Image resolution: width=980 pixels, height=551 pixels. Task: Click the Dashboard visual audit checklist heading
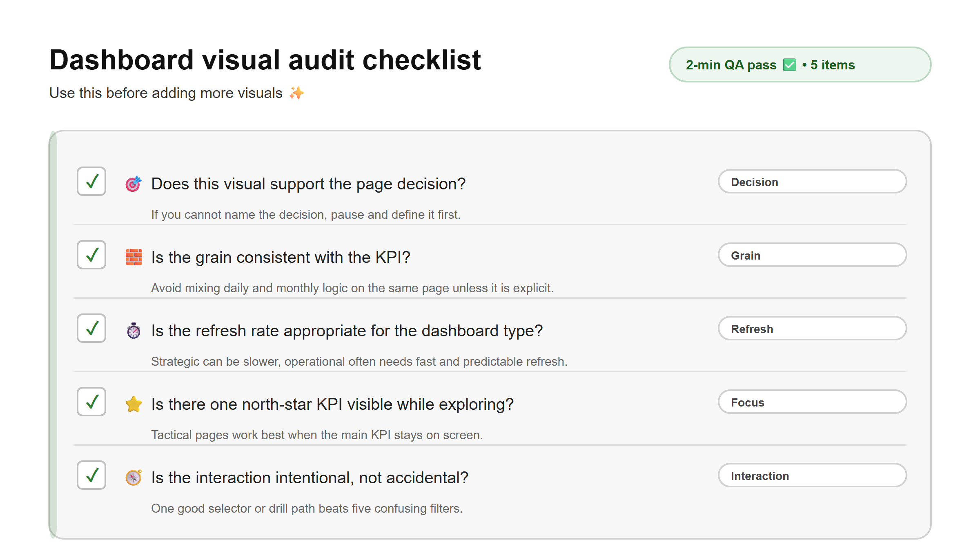(265, 60)
